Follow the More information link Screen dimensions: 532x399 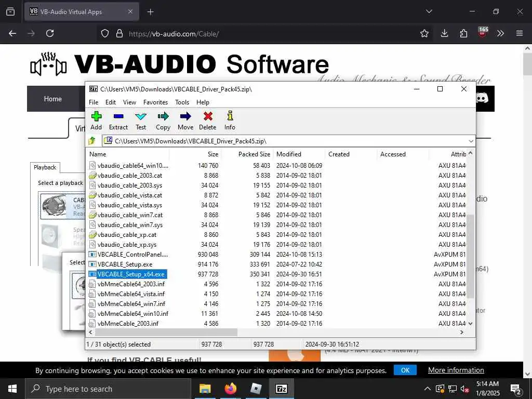pyautogui.click(x=456, y=370)
